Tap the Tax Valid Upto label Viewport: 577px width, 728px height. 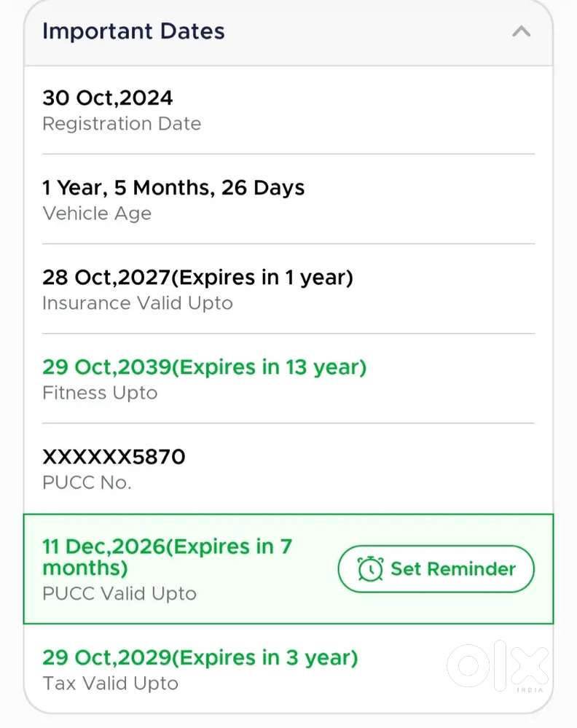coord(110,684)
